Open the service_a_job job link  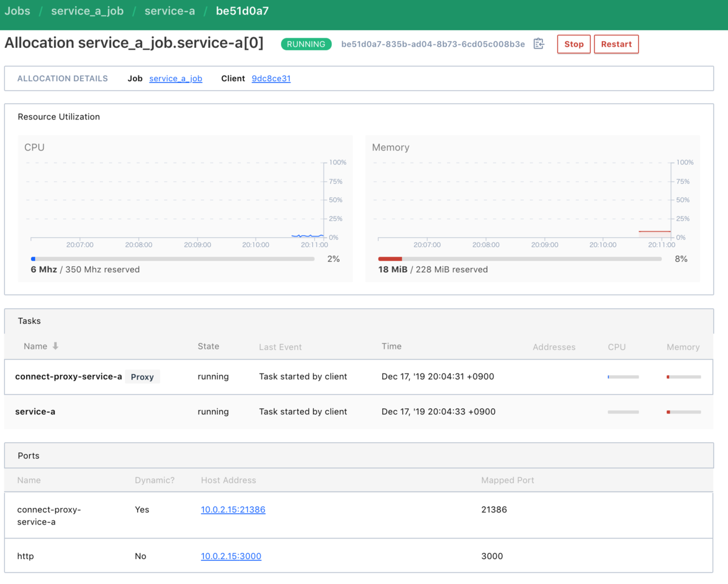[176, 79]
